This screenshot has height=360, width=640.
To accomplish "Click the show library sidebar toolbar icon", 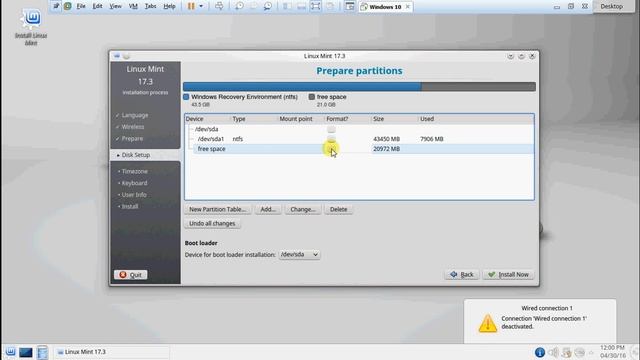I will tap(287, 6).
